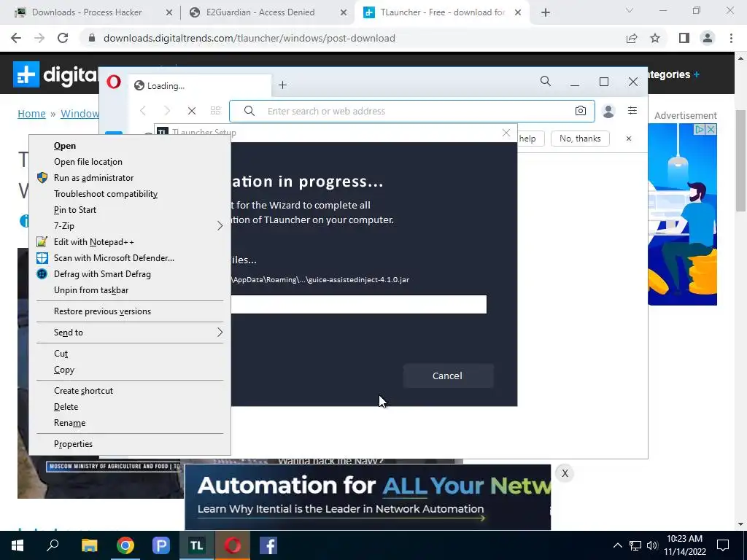This screenshot has height=560, width=747.
Task: Open Chrome side panel icon
Action: point(684,38)
